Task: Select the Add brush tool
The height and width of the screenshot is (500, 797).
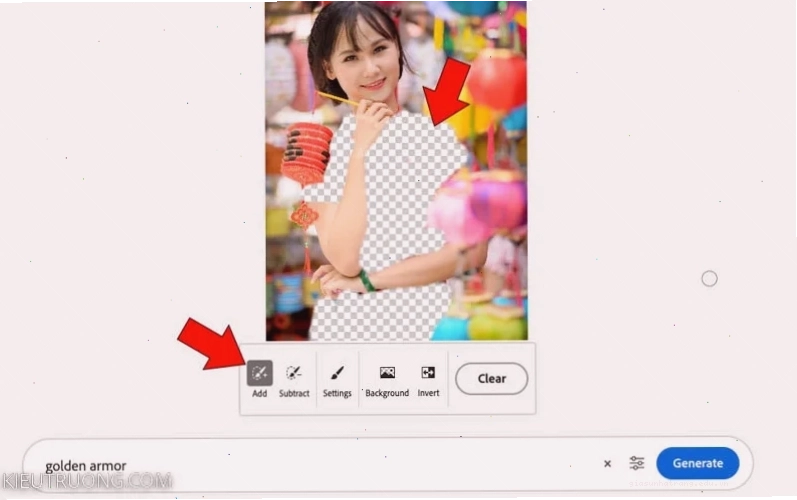Action: pyautogui.click(x=259, y=379)
